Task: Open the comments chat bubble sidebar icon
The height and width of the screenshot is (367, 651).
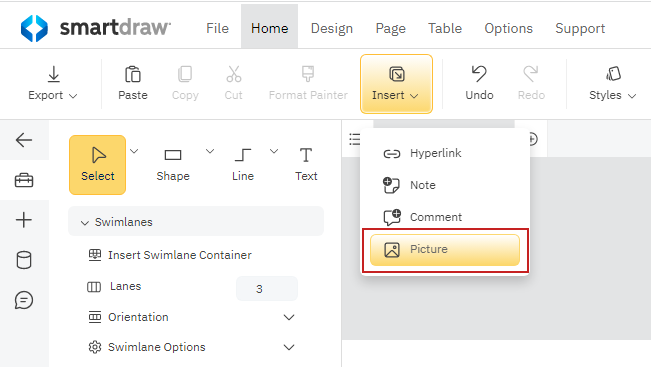Action: pyautogui.click(x=24, y=300)
